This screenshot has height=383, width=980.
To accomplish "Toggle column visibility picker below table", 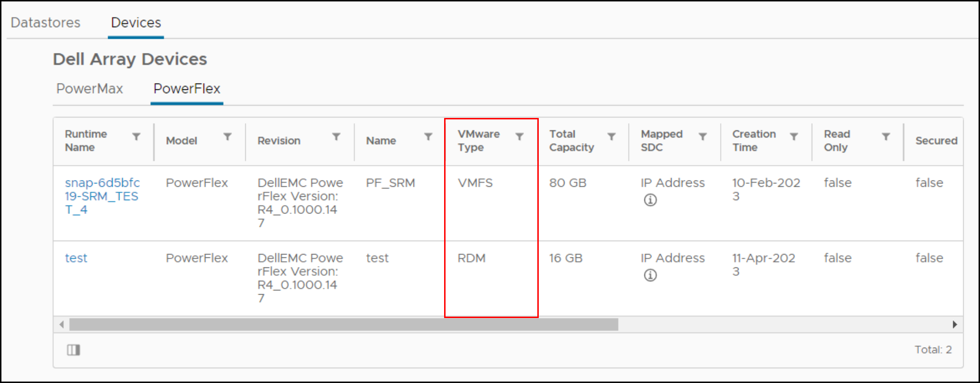I will pyautogui.click(x=73, y=350).
